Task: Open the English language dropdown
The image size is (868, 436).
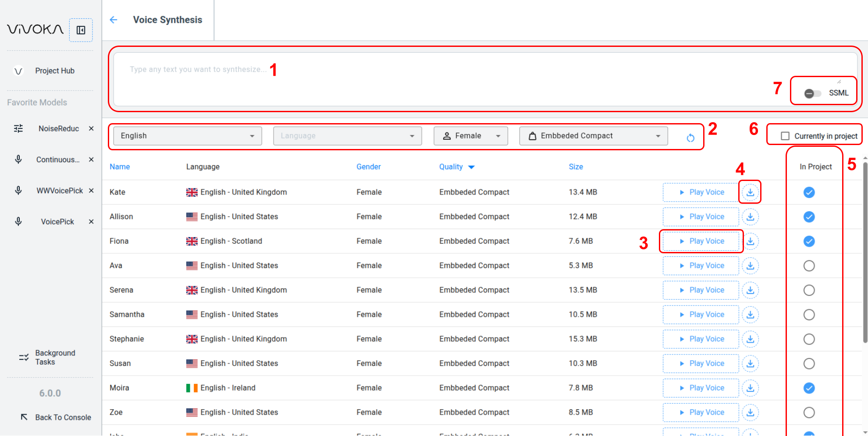Action: (x=188, y=136)
